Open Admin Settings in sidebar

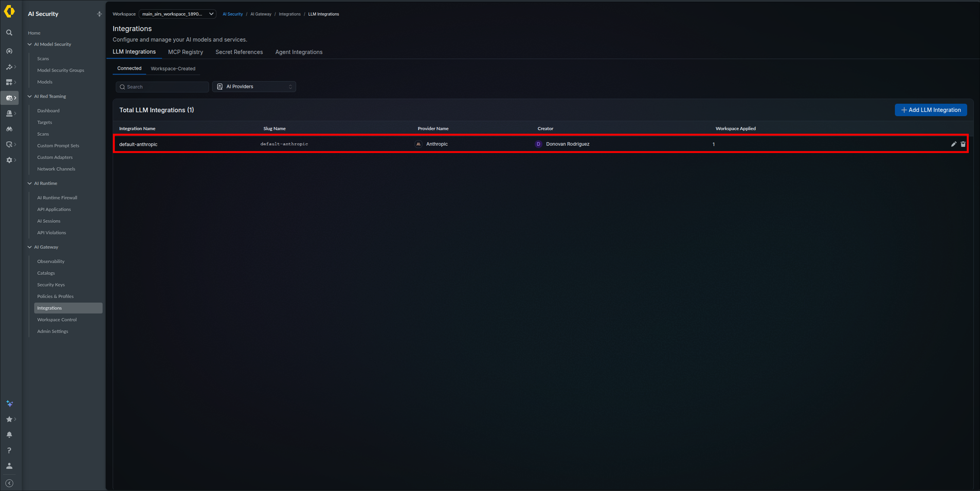pyautogui.click(x=53, y=332)
